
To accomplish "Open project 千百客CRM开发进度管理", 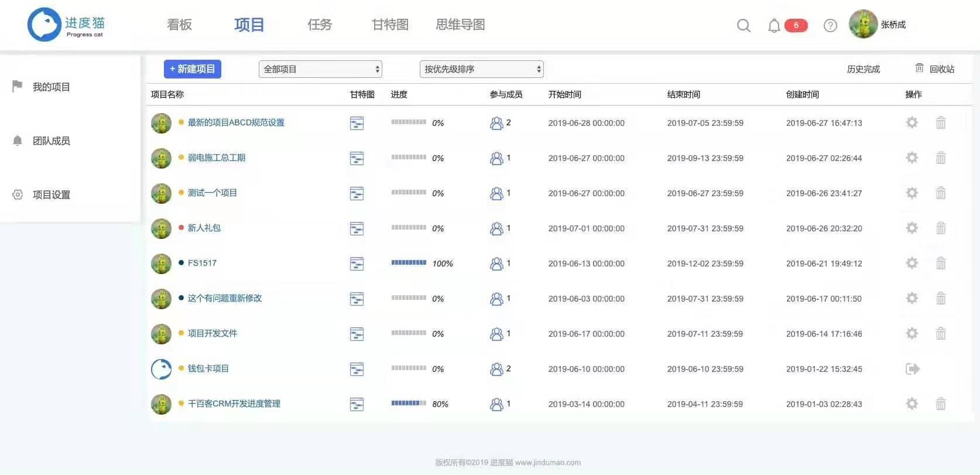I will (x=234, y=404).
